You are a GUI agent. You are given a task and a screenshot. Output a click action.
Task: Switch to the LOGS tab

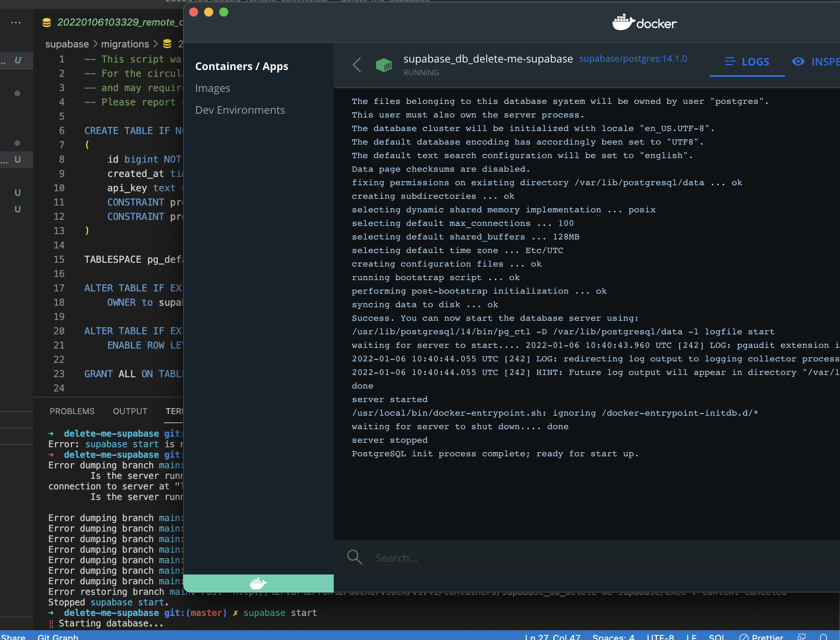(747, 62)
